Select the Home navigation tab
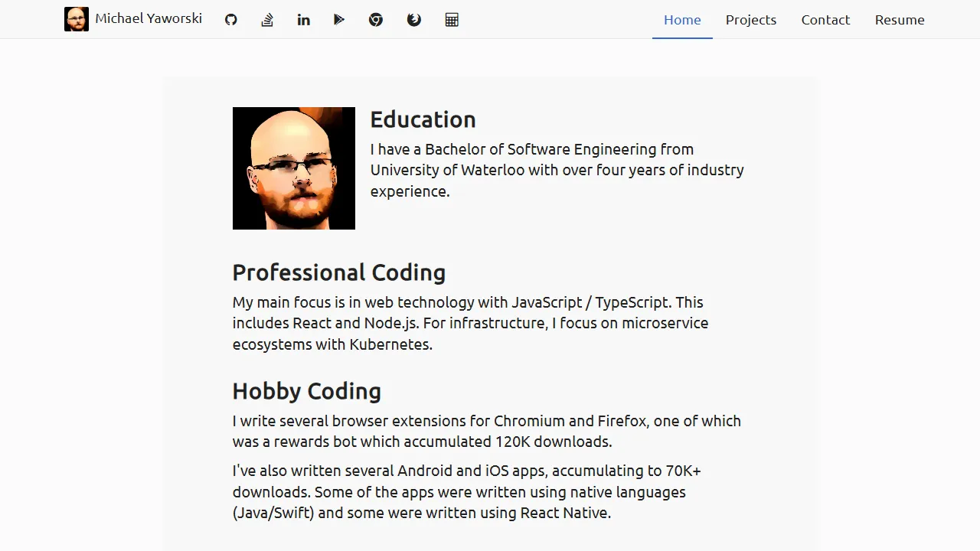The height and width of the screenshot is (551, 980). [x=681, y=20]
